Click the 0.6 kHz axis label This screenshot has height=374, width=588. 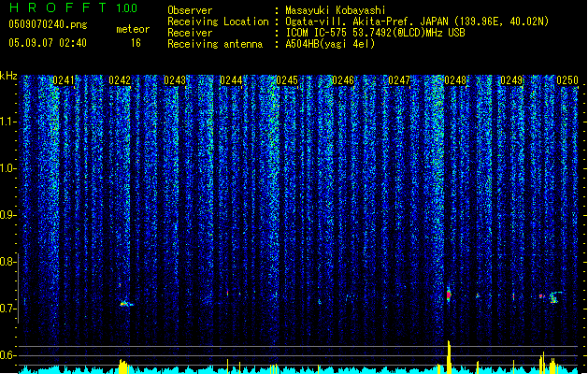pos(7,355)
